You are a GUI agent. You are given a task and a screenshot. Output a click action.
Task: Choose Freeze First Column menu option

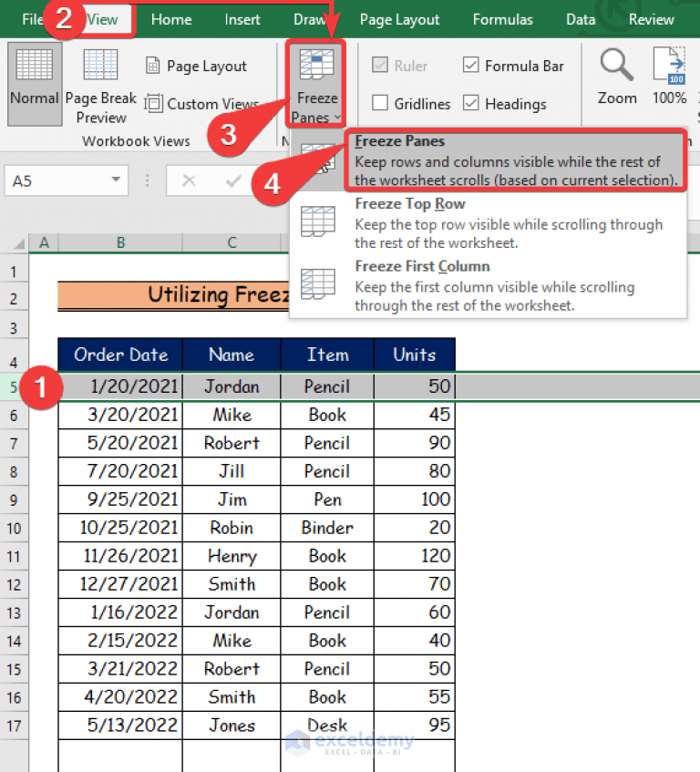(x=489, y=285)
